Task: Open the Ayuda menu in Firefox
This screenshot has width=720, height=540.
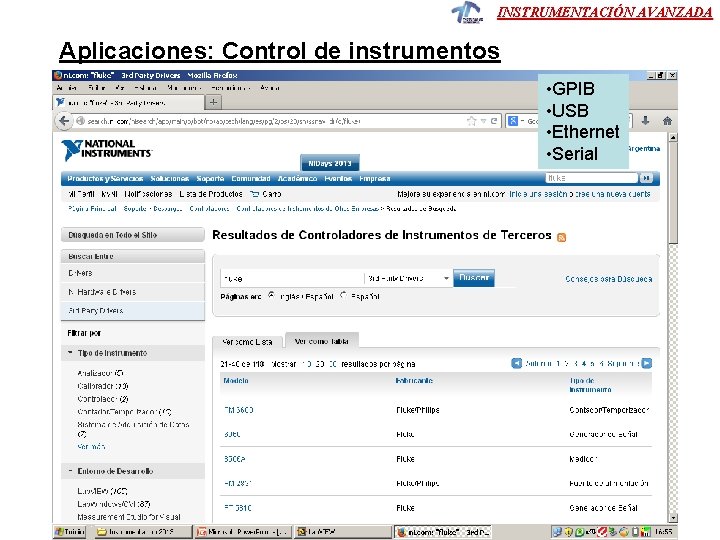Action: pyautogui.click(x=270, y=88)
